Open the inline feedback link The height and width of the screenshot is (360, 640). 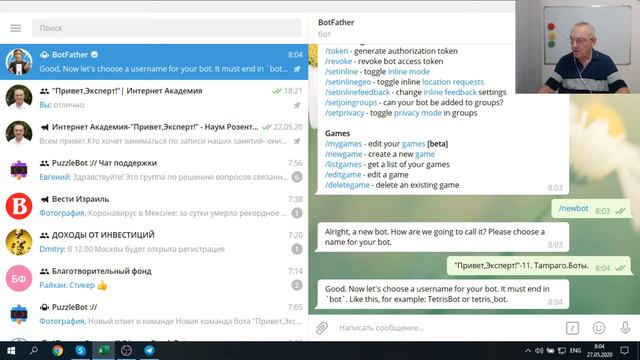pos(450,92)
